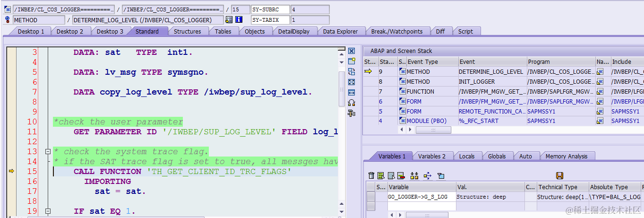Click the full screen tool icon in editor sidebar
This screenshot has height=218, width=644.
351,82
